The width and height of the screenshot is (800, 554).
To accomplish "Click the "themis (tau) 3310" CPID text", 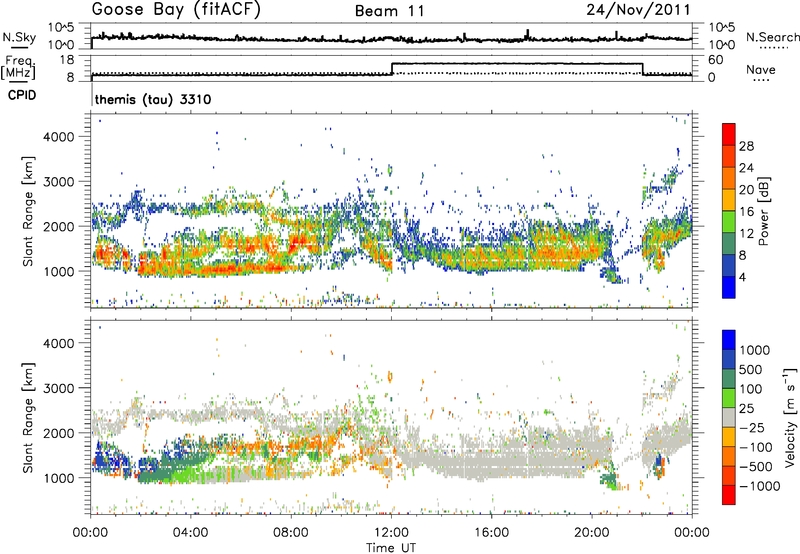I will (x=153, y=99).
